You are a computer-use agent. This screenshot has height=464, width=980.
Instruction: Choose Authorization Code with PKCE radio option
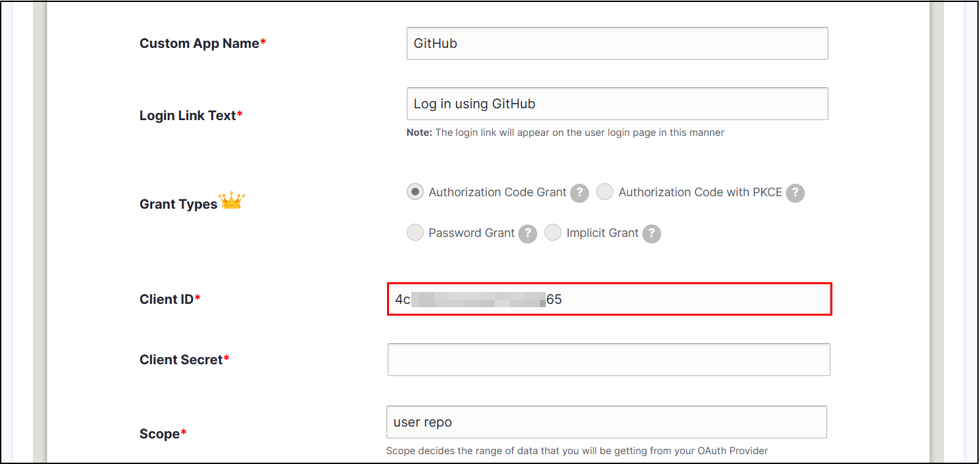605,192
